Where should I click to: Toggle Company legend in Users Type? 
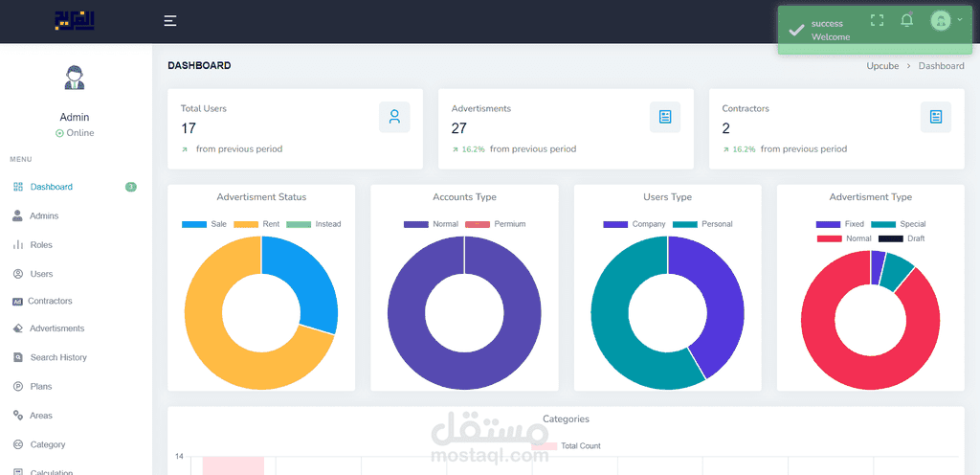tap(635, 224)
